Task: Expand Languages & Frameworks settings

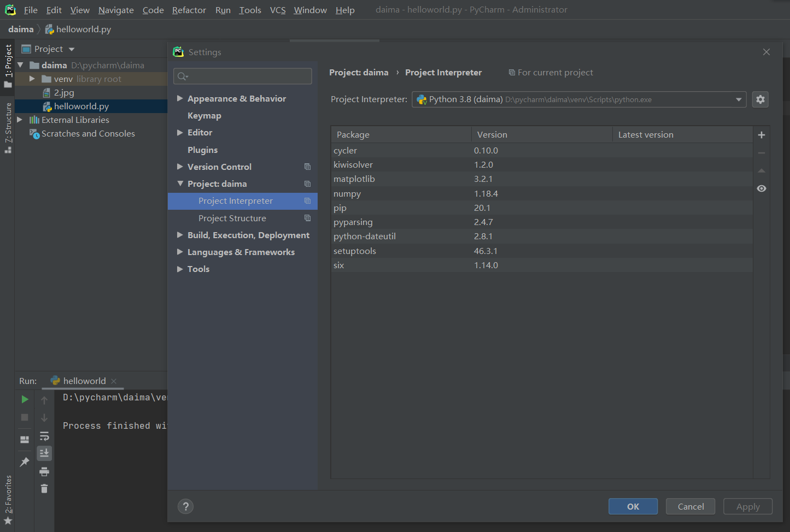Action: point(180,252)
